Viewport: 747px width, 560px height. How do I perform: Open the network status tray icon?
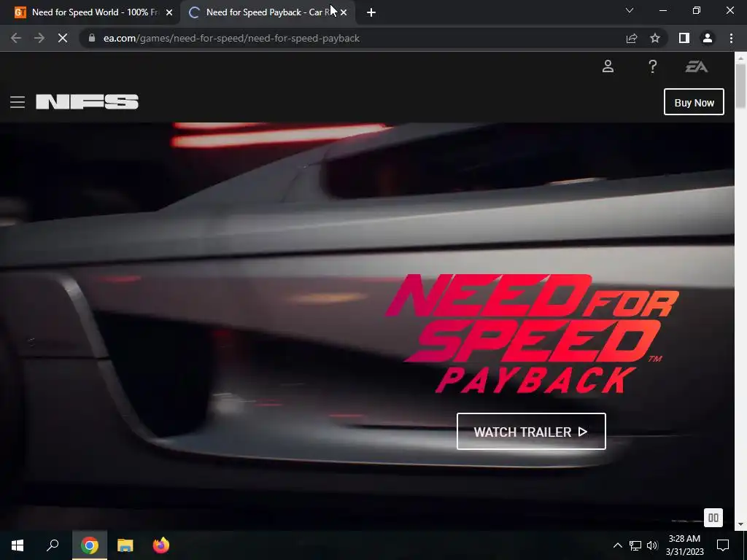(635, 545)
